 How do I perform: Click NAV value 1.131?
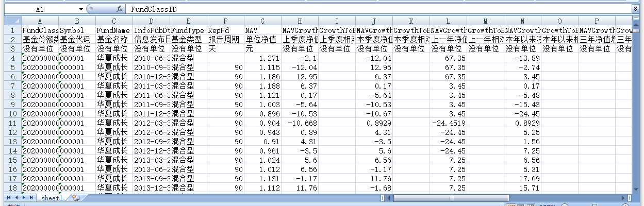263,179
